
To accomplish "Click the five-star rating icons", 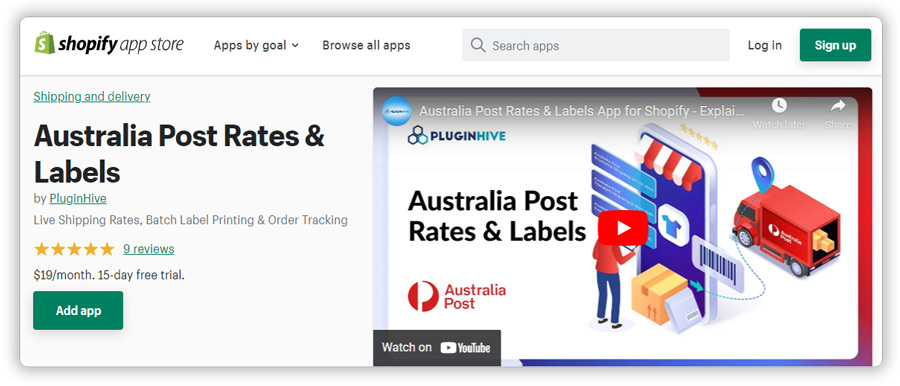I will coord(74,249).
